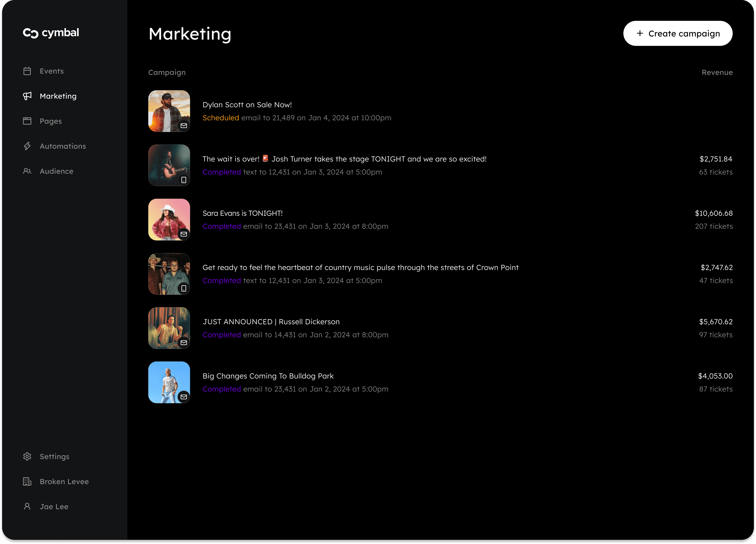Viewport: 756px width, 544px height.
Task: Click the Josh Turner campaign thumbnail
Action: click(169, 165)
